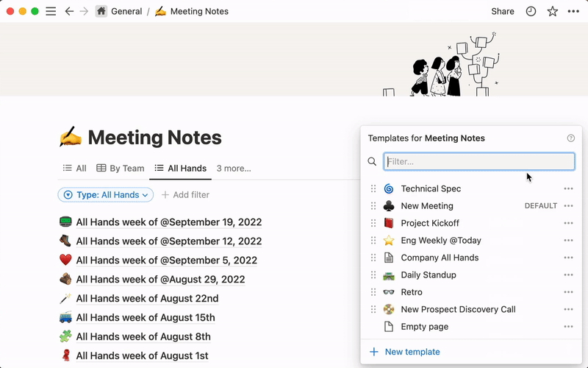Go back with the left arrow
588x368 pixels.
[x=69, y=11]
